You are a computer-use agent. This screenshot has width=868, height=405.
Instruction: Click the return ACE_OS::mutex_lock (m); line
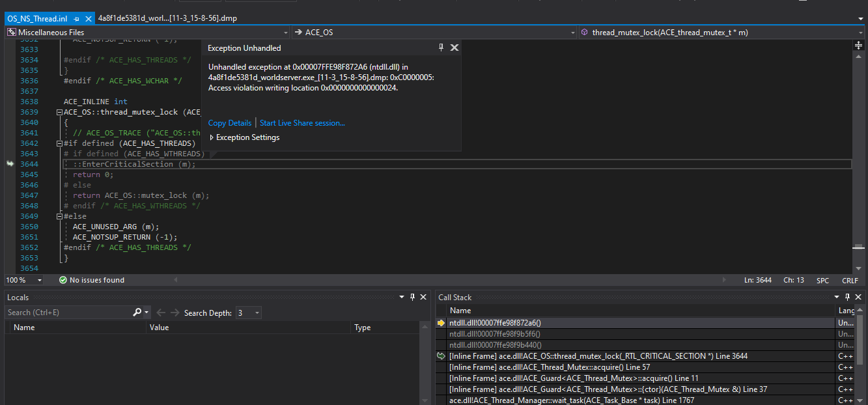tap(141, 195)
